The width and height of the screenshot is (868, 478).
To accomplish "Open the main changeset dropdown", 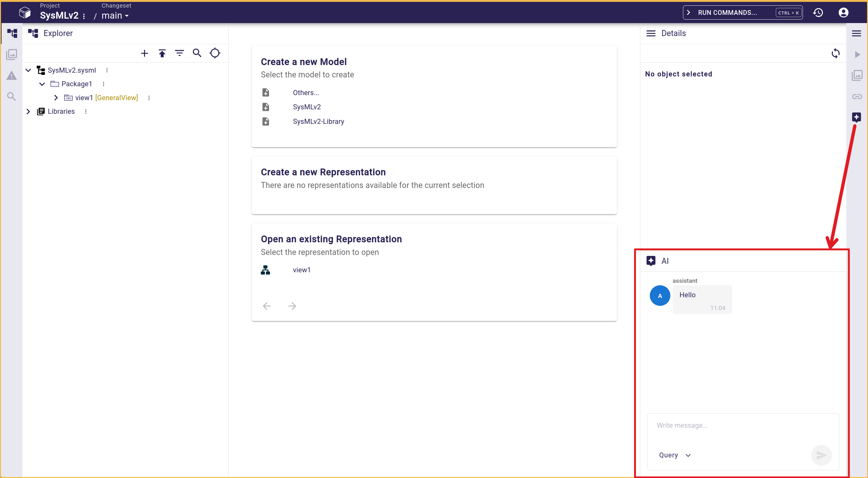I will (115, 15).
